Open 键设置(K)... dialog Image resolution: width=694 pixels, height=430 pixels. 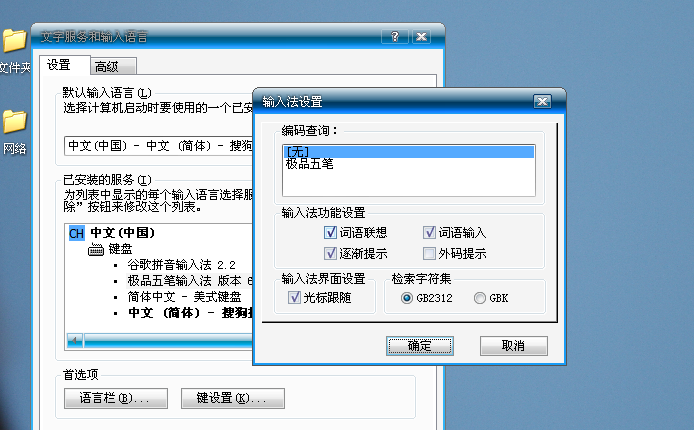233,398
